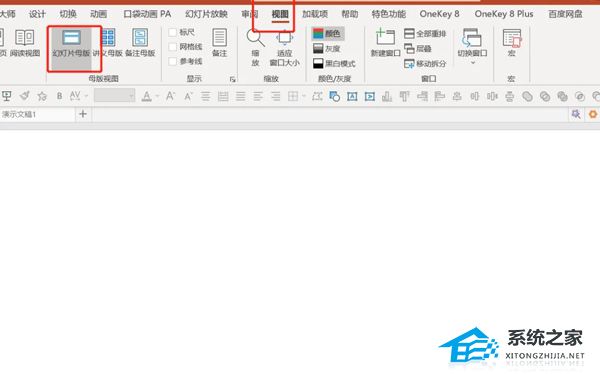
Task: Click the intersect shapes icon
Action: coord(580,96)
